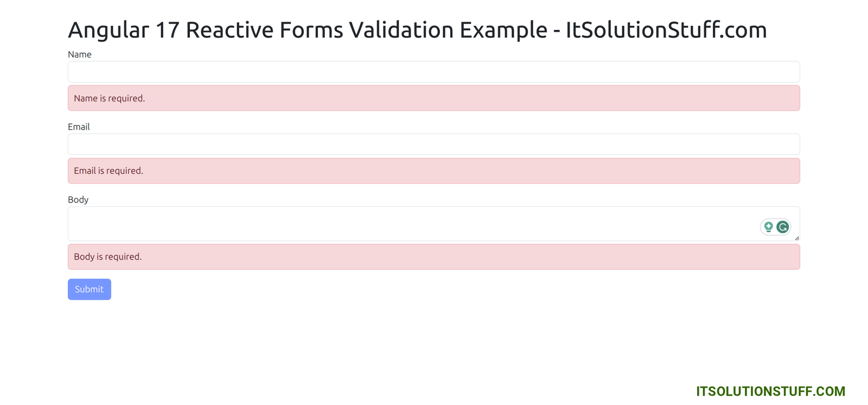Focus the Name input field

coord(433,72)
